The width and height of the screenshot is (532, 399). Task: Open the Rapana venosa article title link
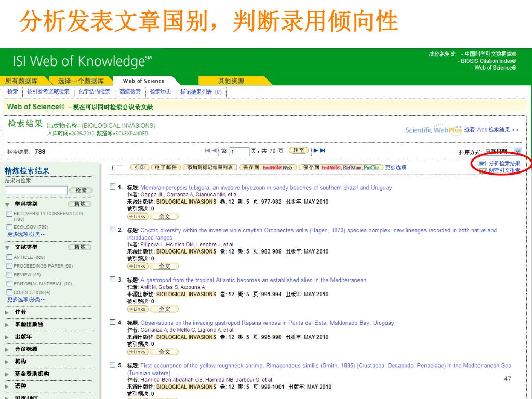[268, 323]
